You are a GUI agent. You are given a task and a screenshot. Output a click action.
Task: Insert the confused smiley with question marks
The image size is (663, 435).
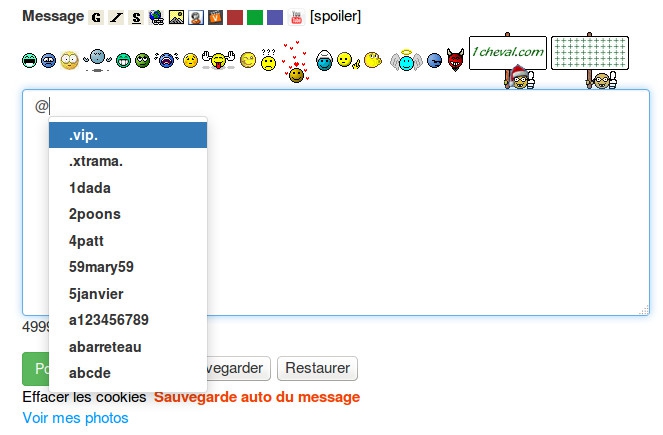(268, 61)
